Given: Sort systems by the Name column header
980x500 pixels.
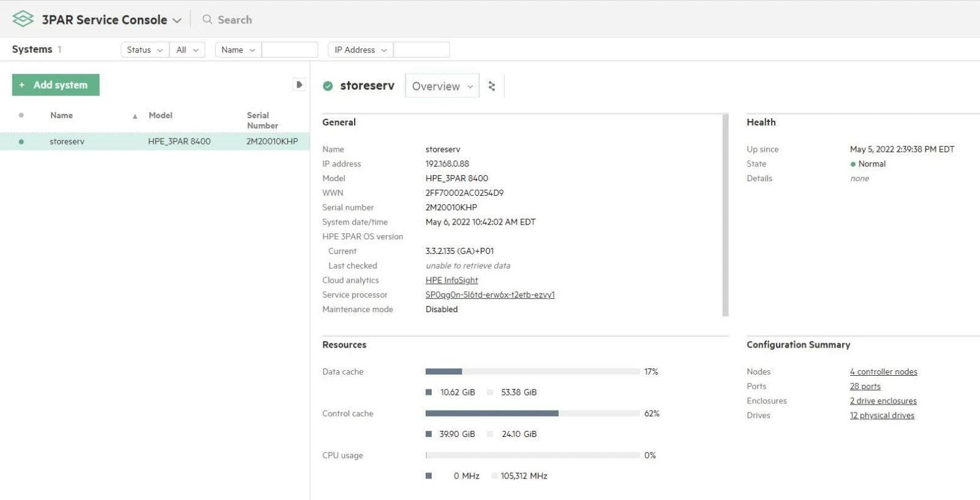Looking at the screenshot, I should 61,115.
